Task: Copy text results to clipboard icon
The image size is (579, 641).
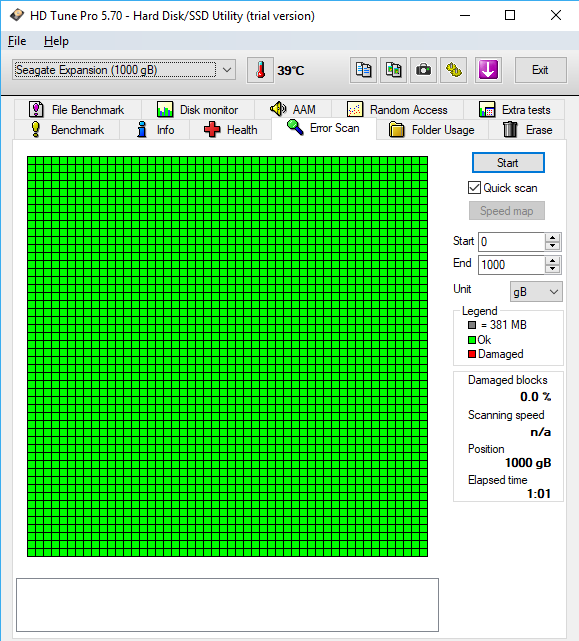Action: pyautogui.click(x=363, y=70)
